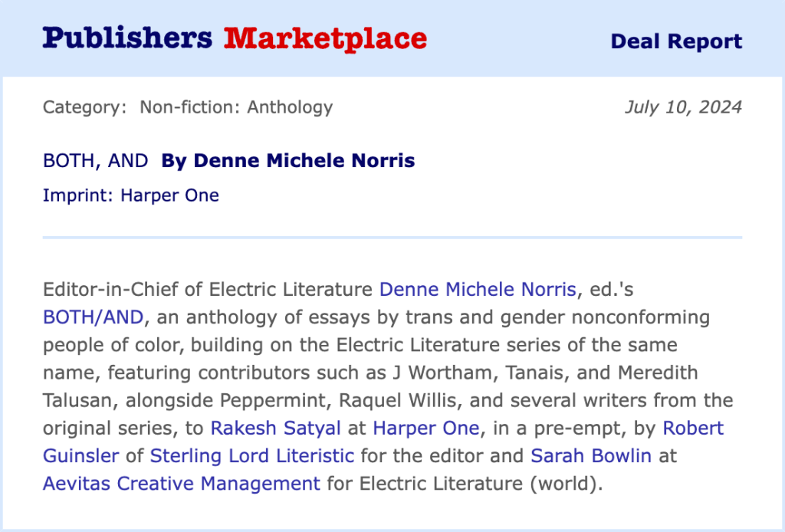Click the bold By Denne Michele Norris byline
Viewport: 785px width, 532px height.
(288, 161)
